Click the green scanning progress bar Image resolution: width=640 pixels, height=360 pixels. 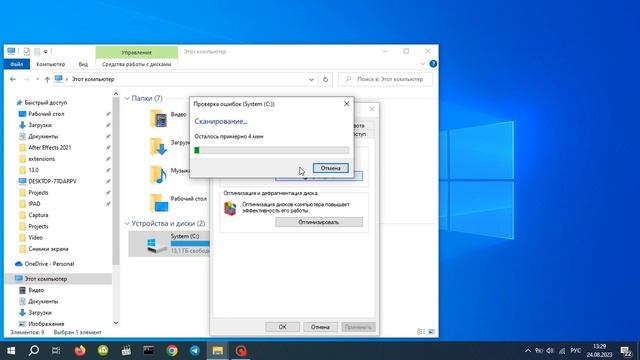point(271,150)
